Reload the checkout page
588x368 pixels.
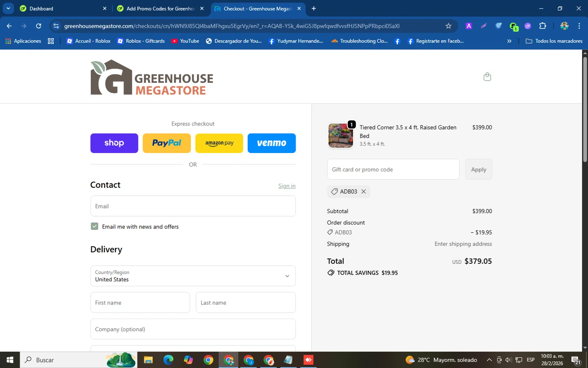(38, 26)
